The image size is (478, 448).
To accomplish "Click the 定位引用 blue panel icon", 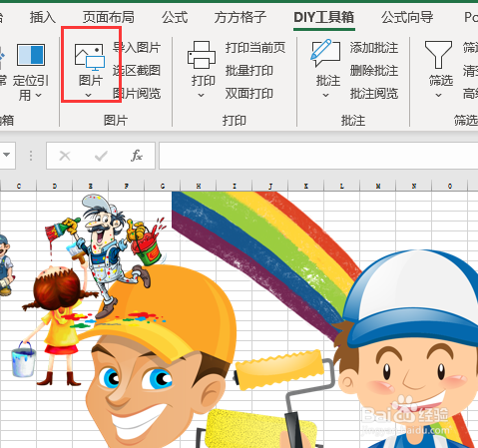I will tap(31, 55).
